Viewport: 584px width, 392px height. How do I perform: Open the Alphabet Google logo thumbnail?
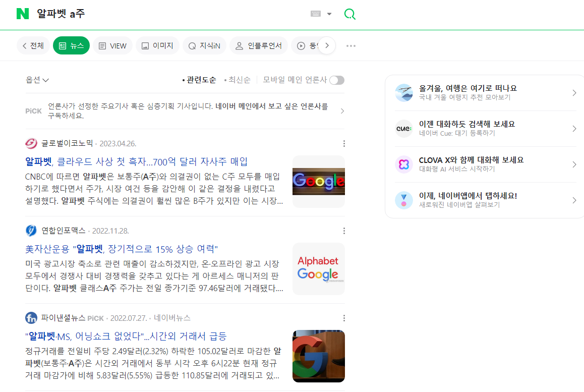point(318,269)
